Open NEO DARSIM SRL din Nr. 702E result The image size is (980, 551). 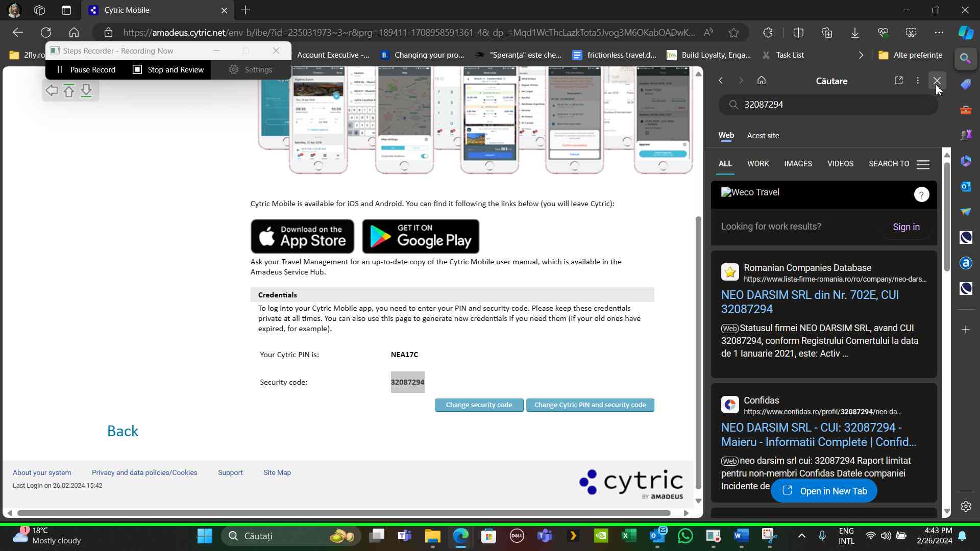tap(810, 302)
